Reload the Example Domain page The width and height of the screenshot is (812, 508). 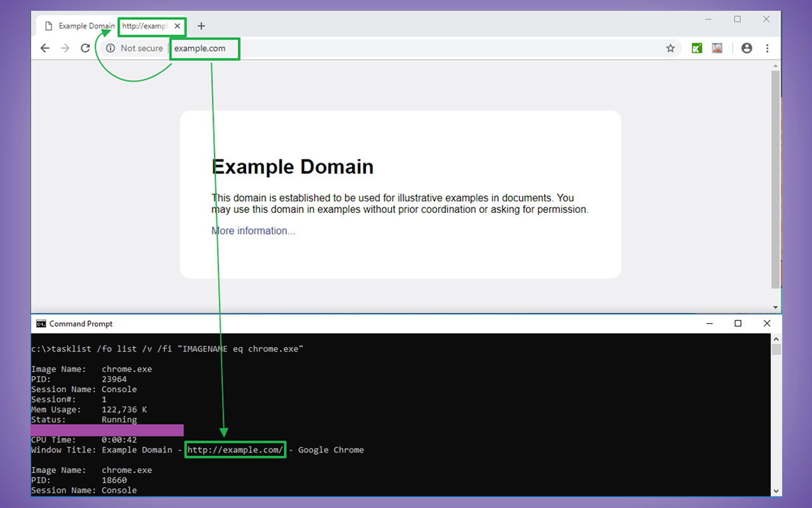(85, 48)
